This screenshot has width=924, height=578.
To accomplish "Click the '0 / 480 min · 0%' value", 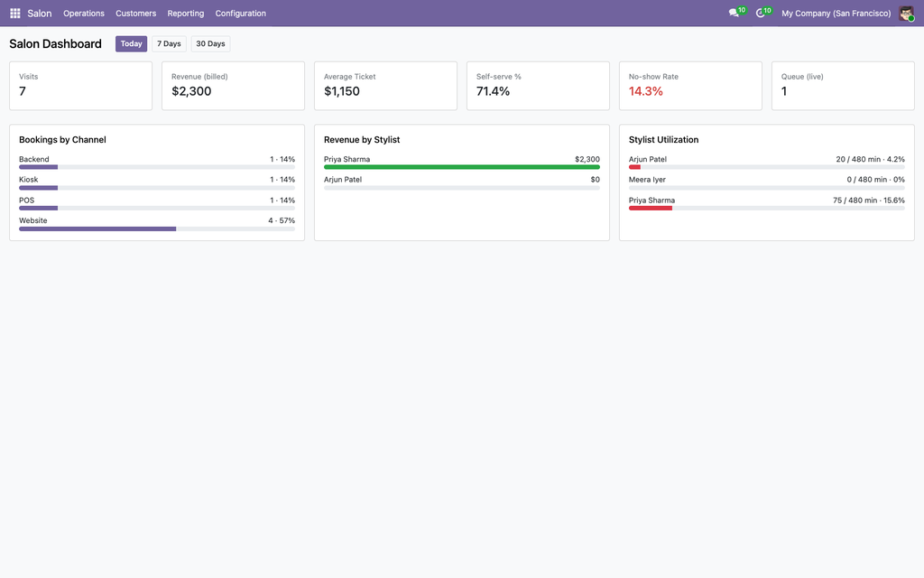I will coord(875,180).
